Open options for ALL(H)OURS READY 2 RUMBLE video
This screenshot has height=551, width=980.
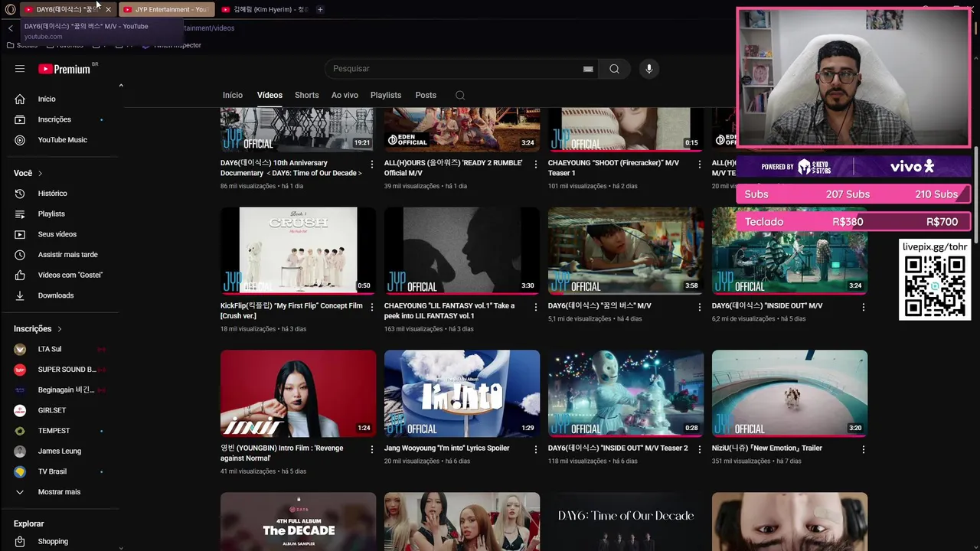[535, 165]
